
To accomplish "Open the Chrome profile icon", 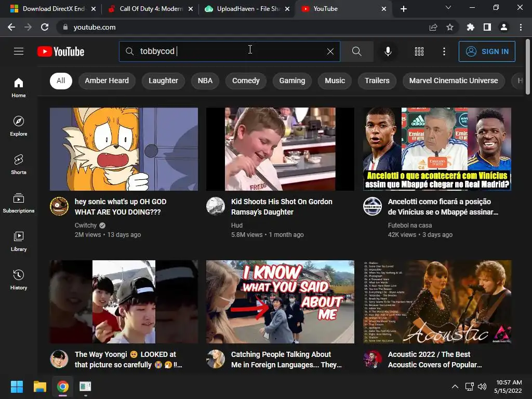I will pyautogui.click(x=504, y=27).
